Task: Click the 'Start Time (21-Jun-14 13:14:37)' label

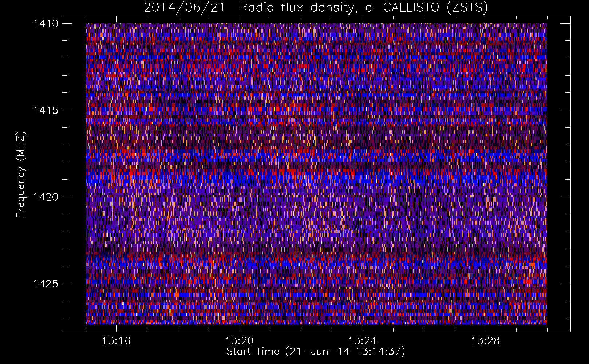Action: tap(316, 352)
